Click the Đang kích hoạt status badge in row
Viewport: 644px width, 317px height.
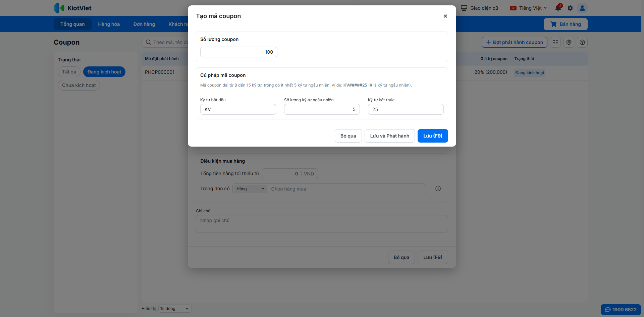pyautogui.click(x=530, y=73)
